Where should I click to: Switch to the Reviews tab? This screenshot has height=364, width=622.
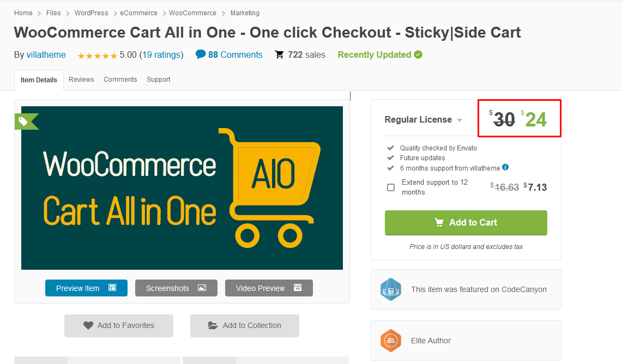(x=81, y=80)
